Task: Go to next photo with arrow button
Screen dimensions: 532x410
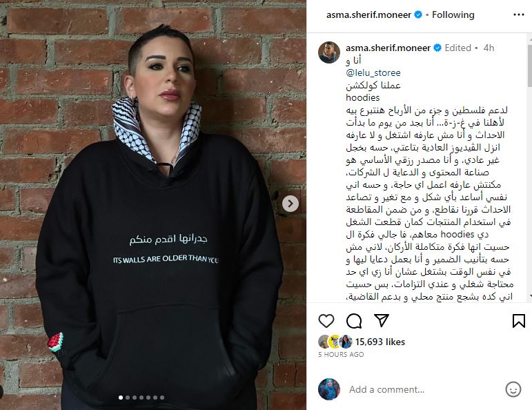Action: tap(290, 204)
